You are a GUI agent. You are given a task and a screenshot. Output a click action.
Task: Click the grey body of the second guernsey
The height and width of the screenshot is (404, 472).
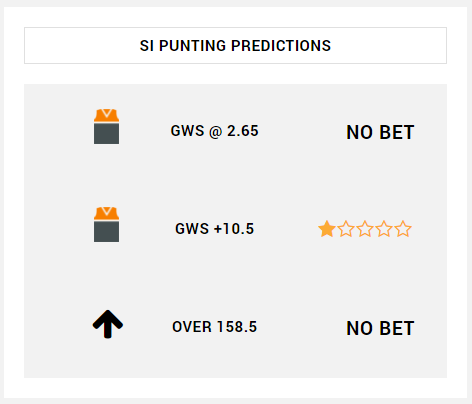(106, 232)
